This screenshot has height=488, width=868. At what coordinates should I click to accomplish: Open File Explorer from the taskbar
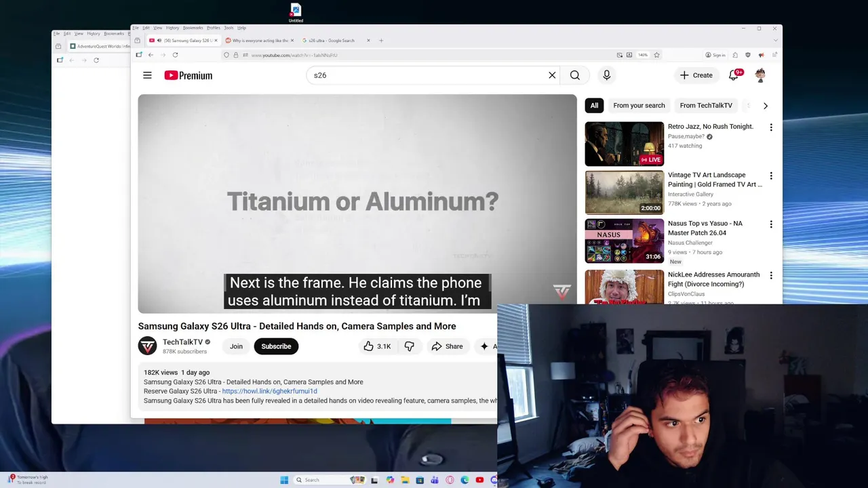(405, 480)
